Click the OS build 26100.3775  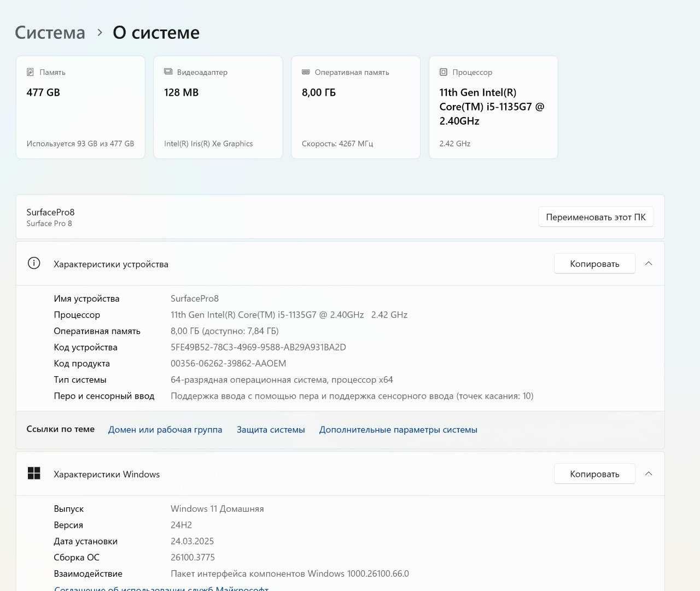point(192,557)
